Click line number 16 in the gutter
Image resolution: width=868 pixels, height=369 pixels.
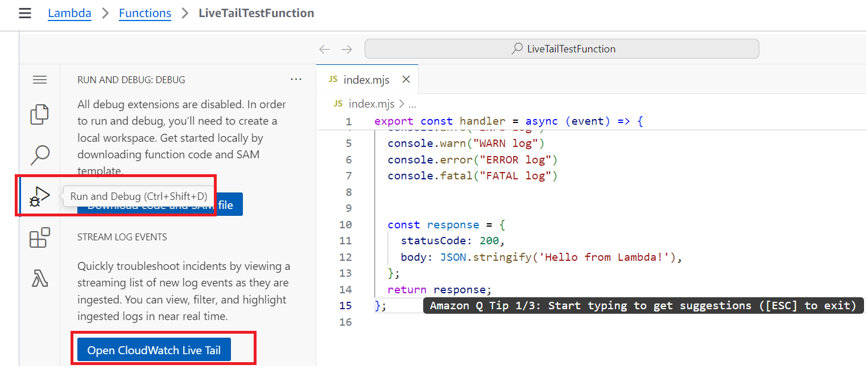[346, 322]
